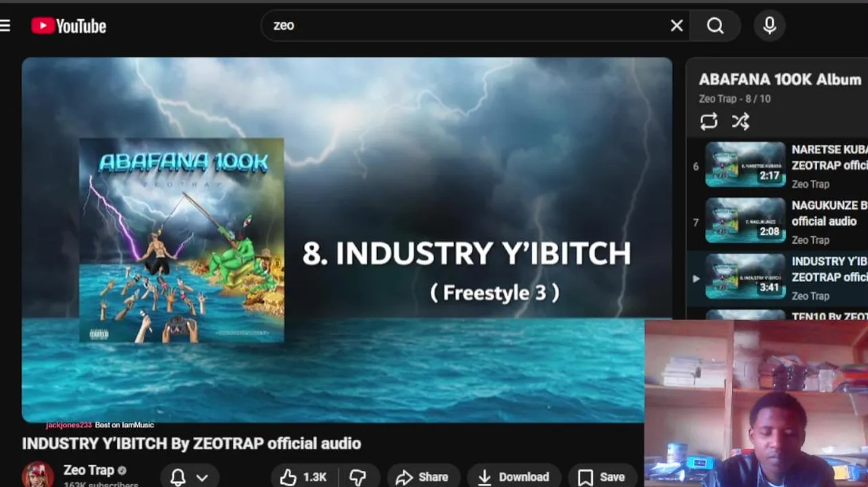
Task: Click the TEN10 playlist entry title
Action: tap(829, 316)
